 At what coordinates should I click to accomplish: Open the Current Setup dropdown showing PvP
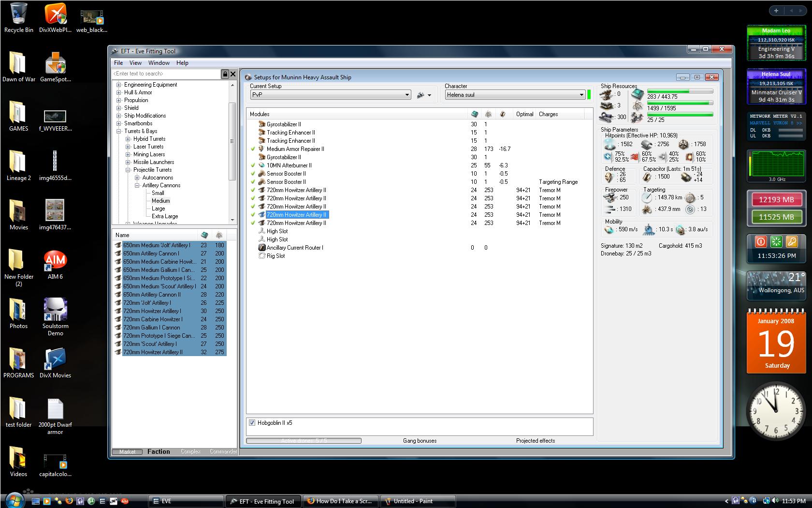tap(331, 95)
